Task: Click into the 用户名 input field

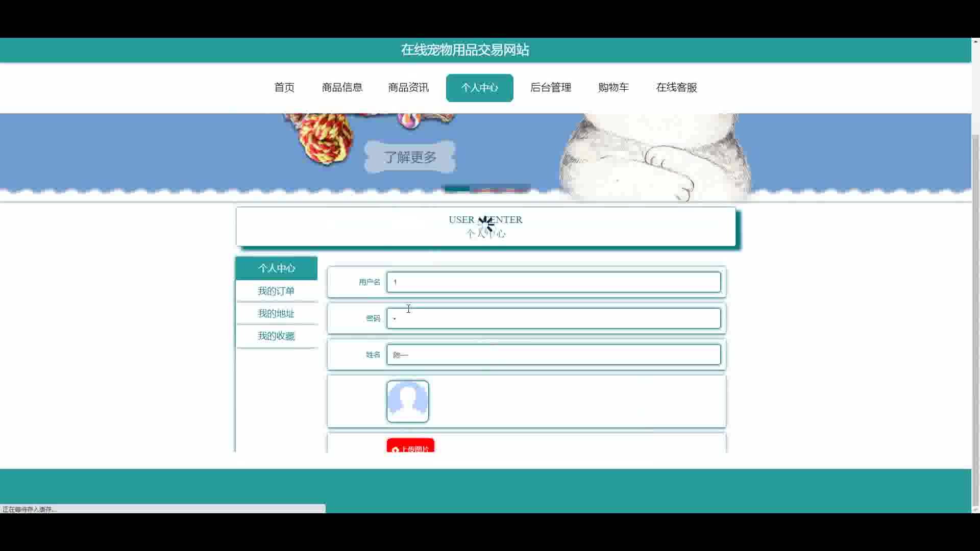Action: 553,282
